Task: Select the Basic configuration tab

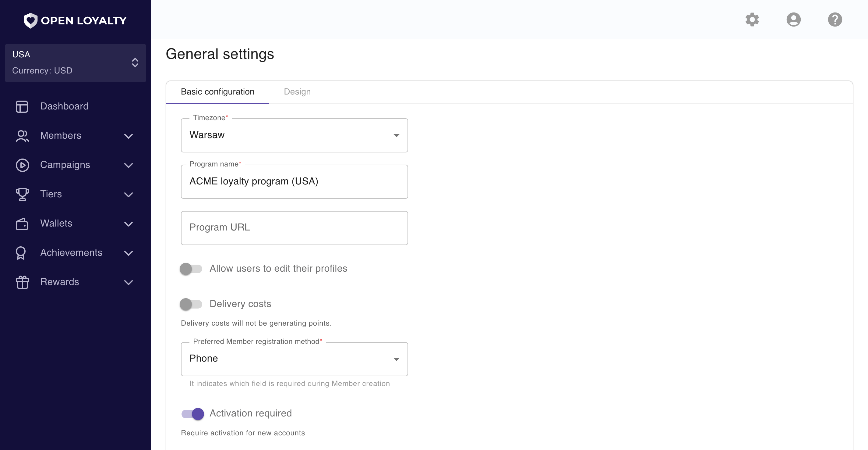Action: [218, 92]
